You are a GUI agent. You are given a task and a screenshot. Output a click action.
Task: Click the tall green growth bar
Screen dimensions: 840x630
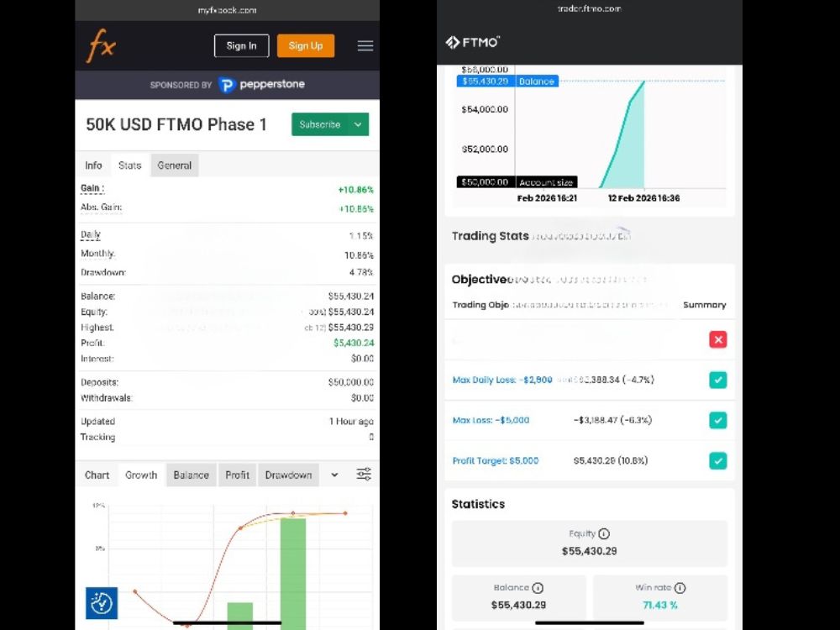click(293, 573)
